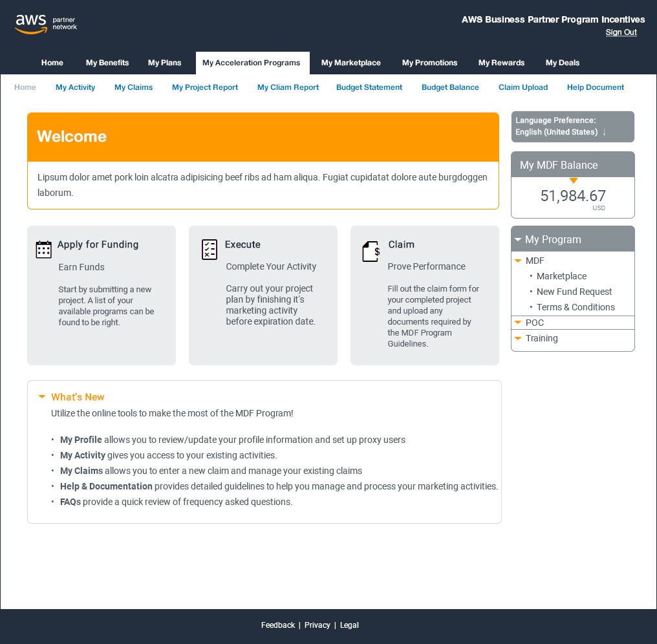Click the Claim document dollar icon
The height and width of the screenshot is (644, 657).
click(x=371, y=252)
